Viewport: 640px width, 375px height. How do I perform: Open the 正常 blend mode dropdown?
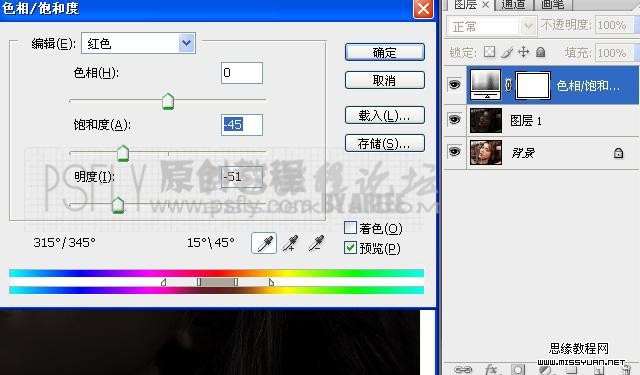click(x=491, y=27)
